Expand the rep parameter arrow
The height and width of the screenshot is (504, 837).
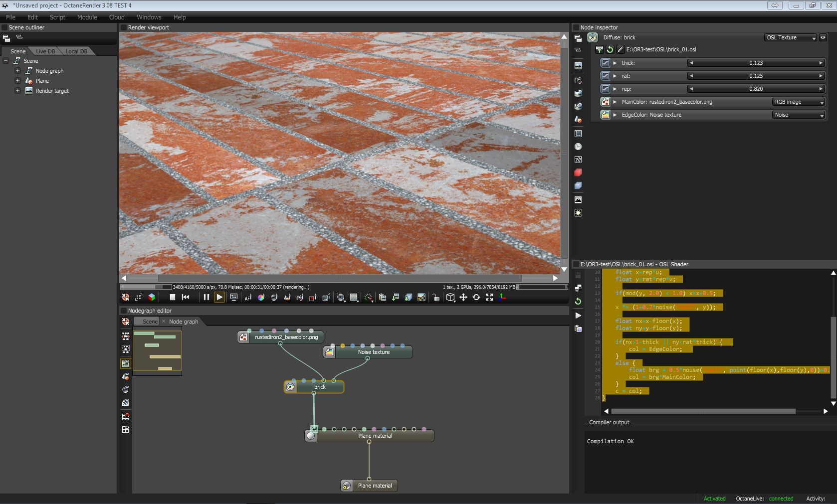pyautogui.click(x=615, y=89)
